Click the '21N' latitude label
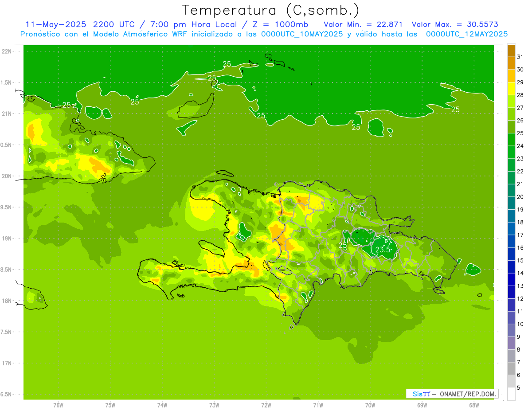Image resolution: width=532 pixels, height=411 pixels. click(6, 114)
